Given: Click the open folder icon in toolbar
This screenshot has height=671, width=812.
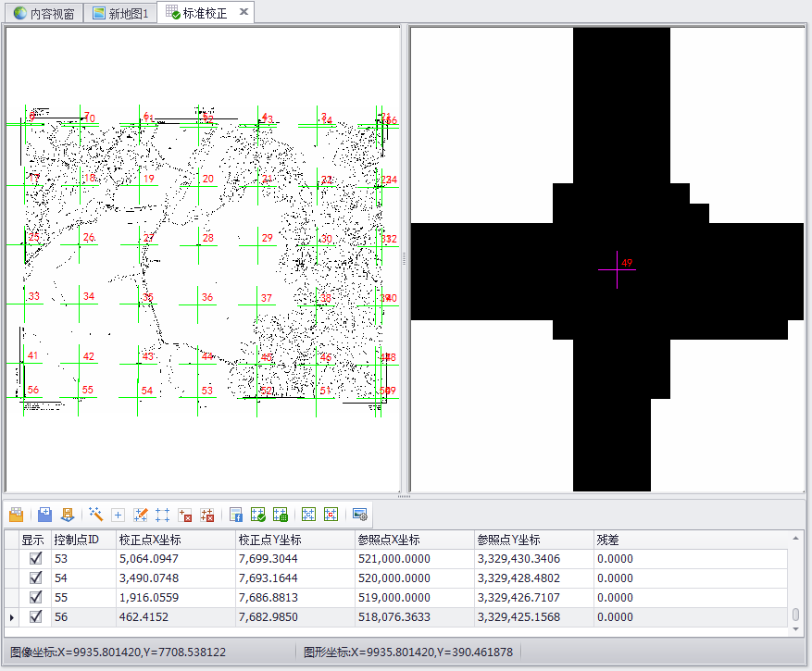Looking at the screenshot, I should [16, 515].
